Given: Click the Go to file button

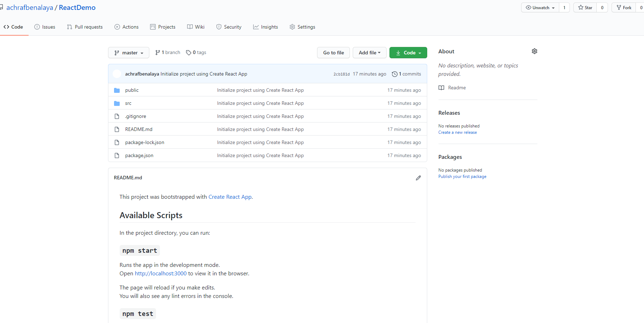Looking at the screenshot, I should (333, 52).
